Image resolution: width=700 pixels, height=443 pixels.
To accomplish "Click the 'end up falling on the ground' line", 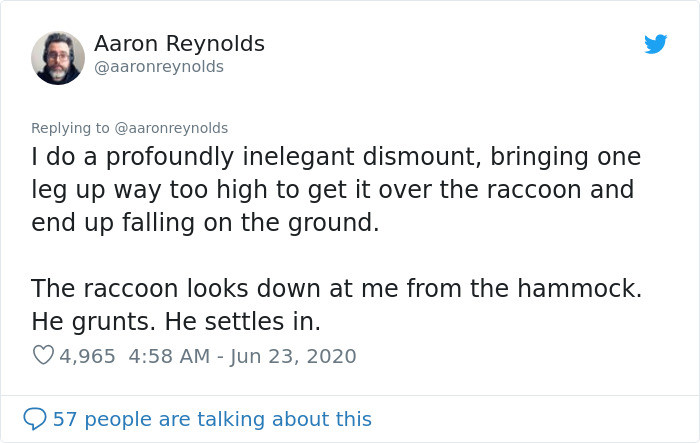I will point(205,222).
